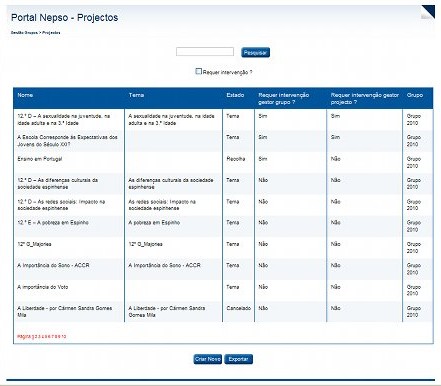Click the 'Recolha' status of Ensino em Portugal
This screenshot has height=386, width=441.
[236, 159]
